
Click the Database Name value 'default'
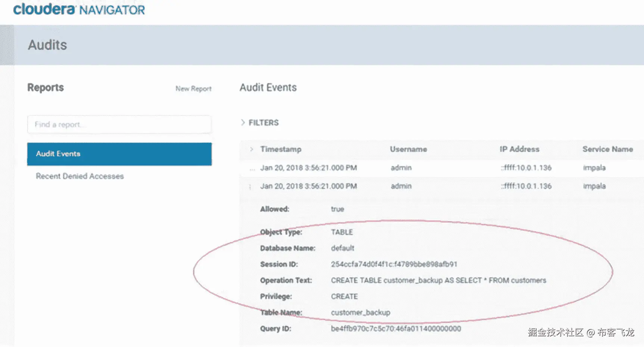pyautogui.click(x=343, y=248)
